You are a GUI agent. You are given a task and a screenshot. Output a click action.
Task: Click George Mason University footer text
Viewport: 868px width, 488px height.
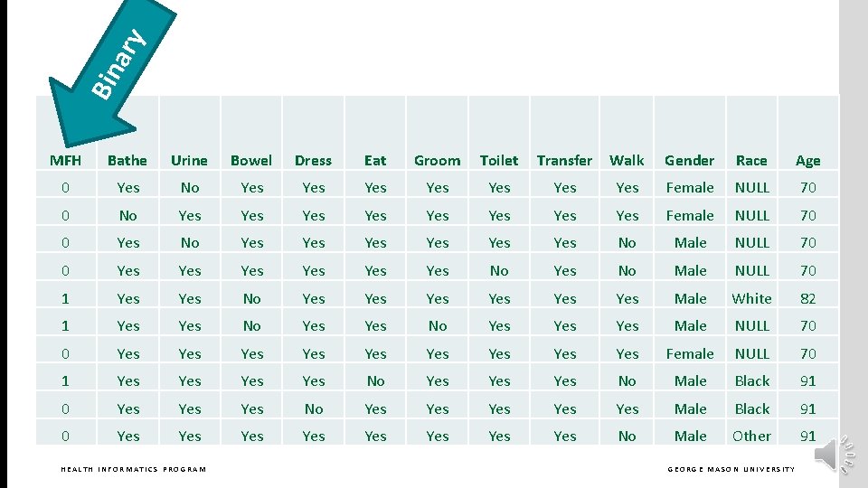point(731,469)
